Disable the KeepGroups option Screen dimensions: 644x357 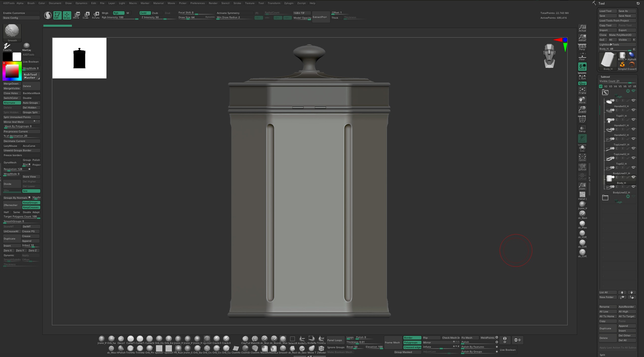coord(31,203)
